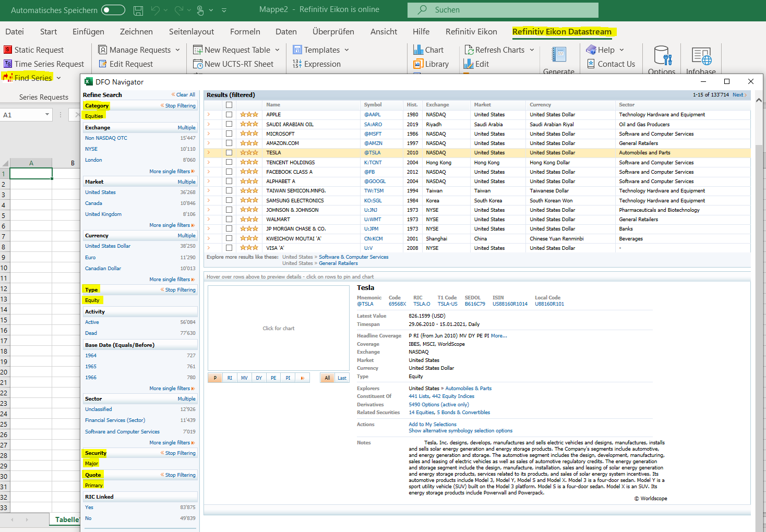Click the chart Edit icon

(469, 64)
